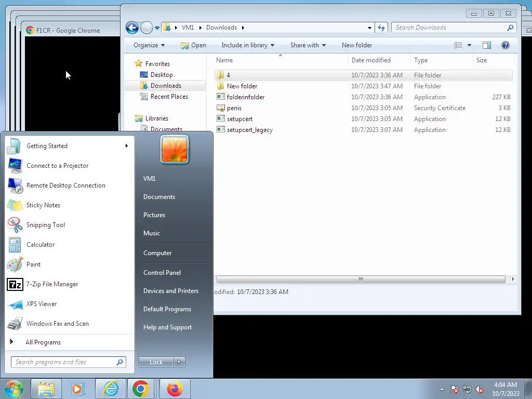Open Devices and Printers
The image size is (532, 399).
[x=170, y=291]
